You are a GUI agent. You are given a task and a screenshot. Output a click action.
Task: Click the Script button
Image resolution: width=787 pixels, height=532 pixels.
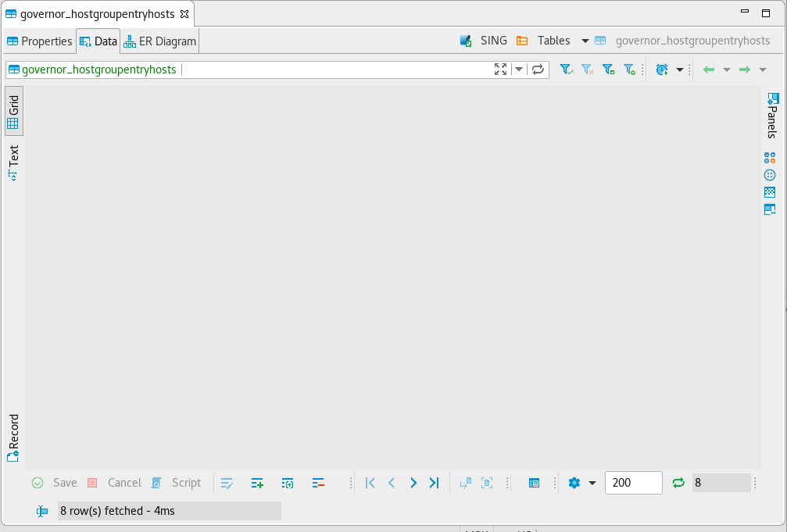[177, 483]
